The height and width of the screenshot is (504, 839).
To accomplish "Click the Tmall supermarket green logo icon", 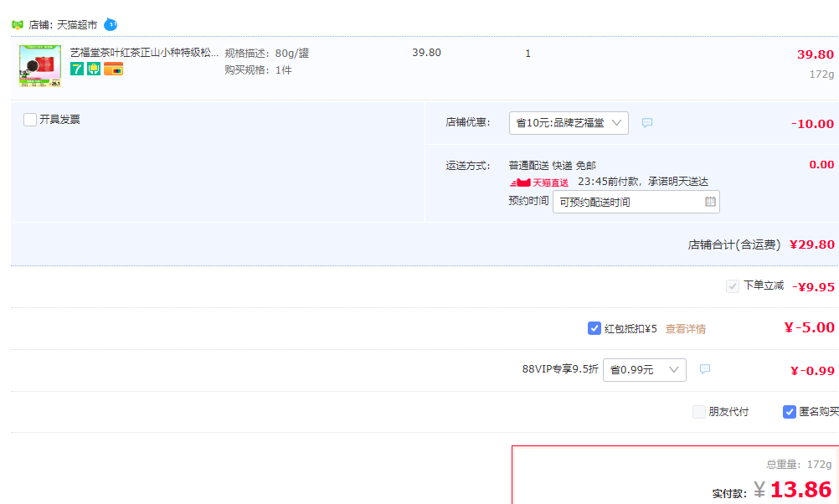I will (x=18, y=24).
